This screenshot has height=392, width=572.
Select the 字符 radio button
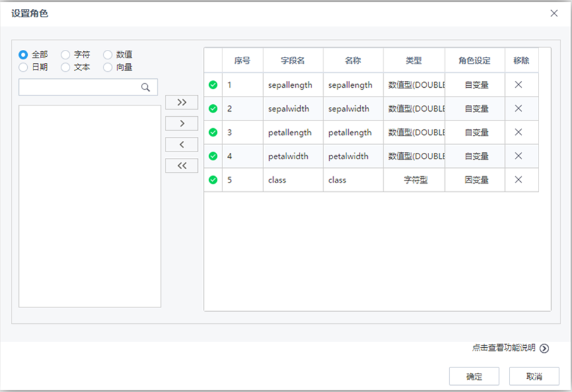(65, 54)
